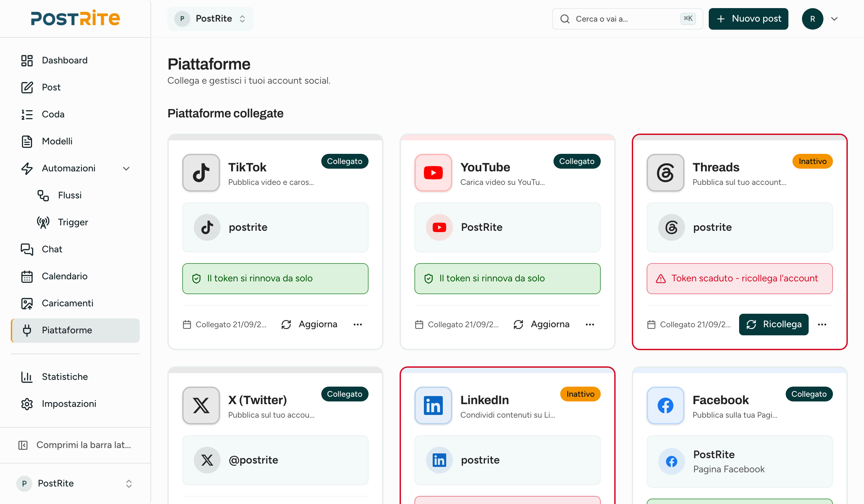This screenshot has width=864, height=504.
Task: Open the Caricamenti uploads page
Action: click(x=75, y=303)
